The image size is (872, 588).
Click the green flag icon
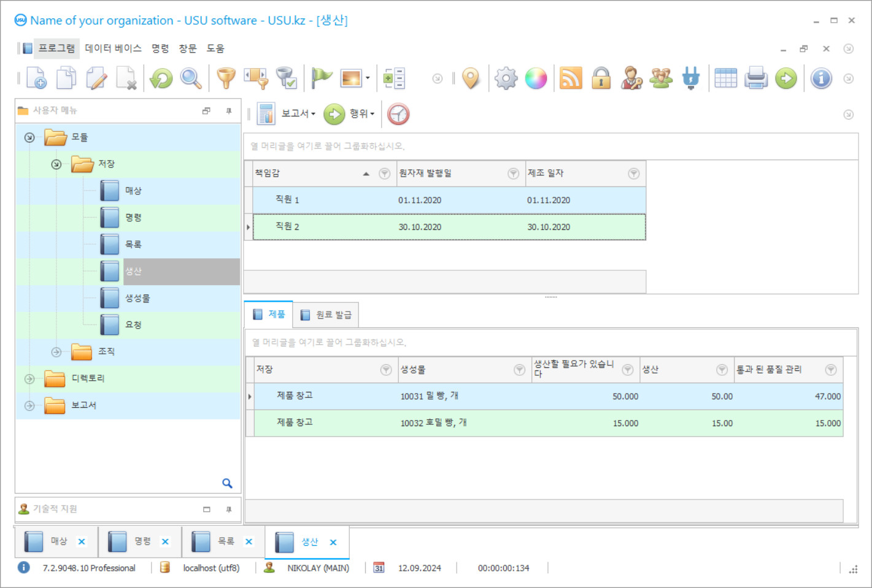321,78
